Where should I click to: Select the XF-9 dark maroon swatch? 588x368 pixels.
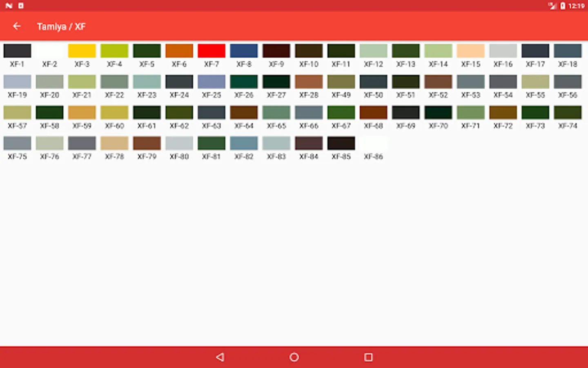pyautogui.click(x=276, y=51)
